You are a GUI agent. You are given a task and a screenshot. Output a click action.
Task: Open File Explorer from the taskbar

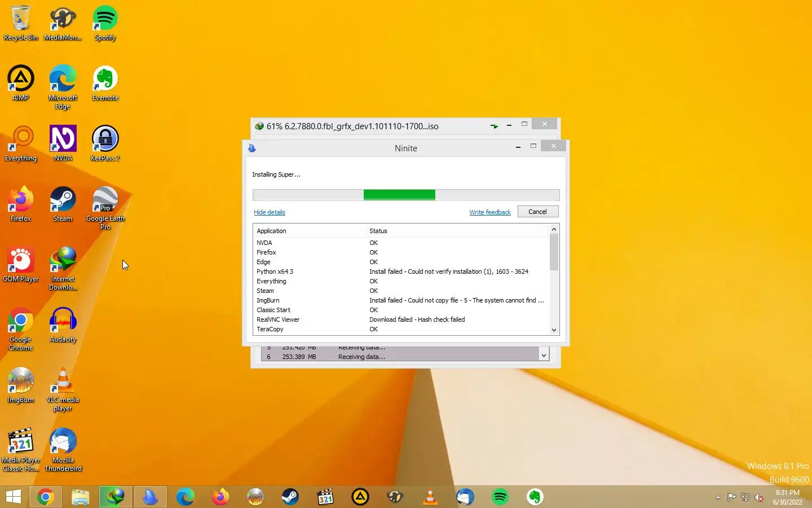point(81,497)
